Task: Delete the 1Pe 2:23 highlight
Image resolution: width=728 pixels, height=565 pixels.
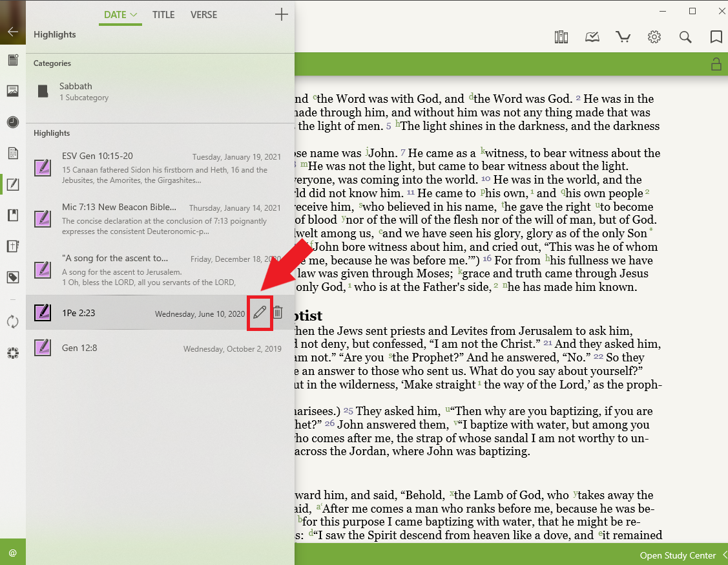Action: coord(277,313)
